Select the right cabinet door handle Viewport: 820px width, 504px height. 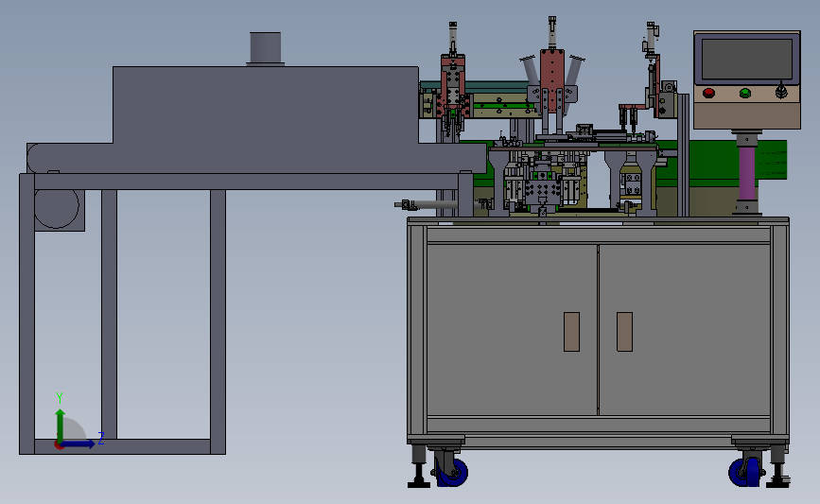(x=624, y=332)
